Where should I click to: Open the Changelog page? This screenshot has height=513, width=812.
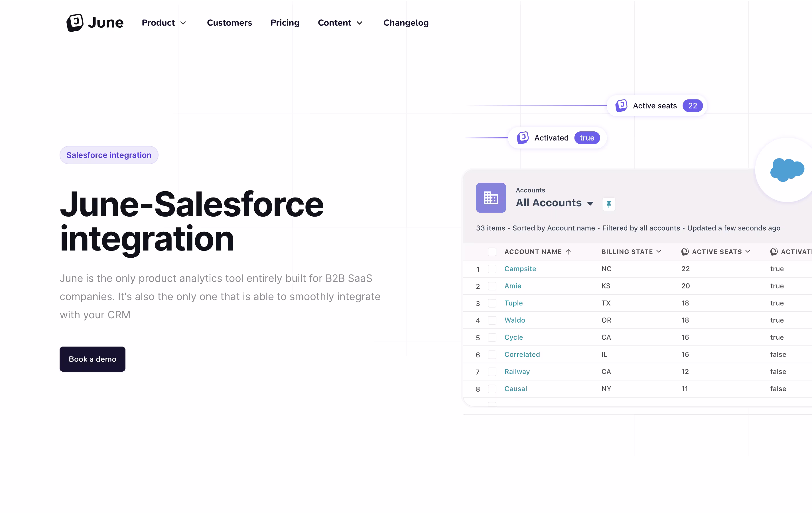tap(406, 23)
